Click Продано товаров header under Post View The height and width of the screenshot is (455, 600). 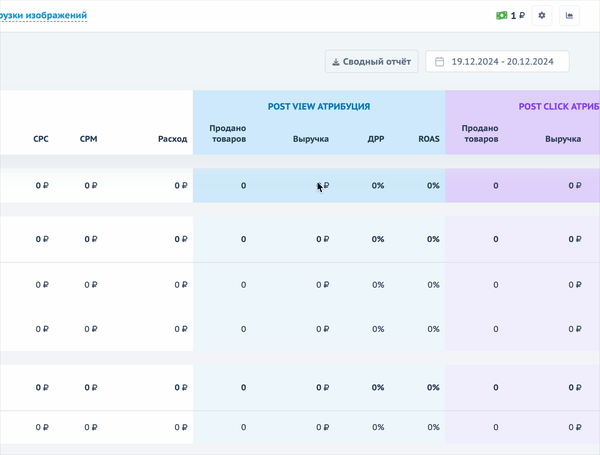228,133
